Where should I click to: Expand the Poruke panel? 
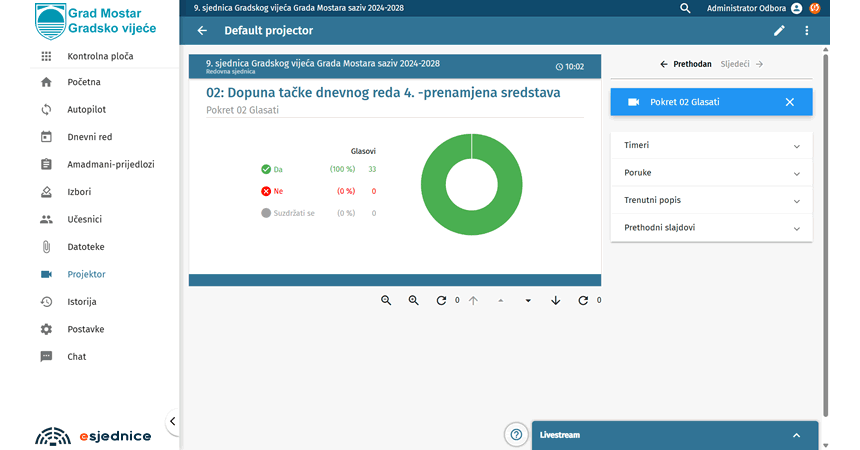coord(711,173)
